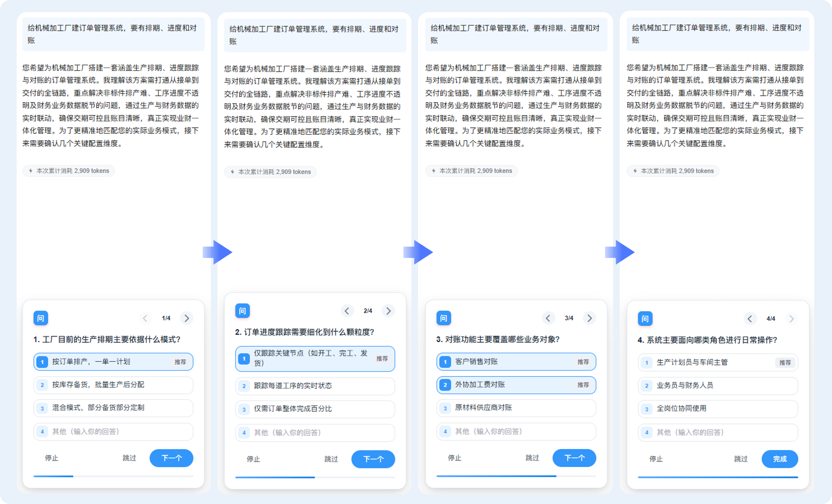The image size is (832, 504).
Task: Click the progress bar under question 1
Action: tap(113, 476)
